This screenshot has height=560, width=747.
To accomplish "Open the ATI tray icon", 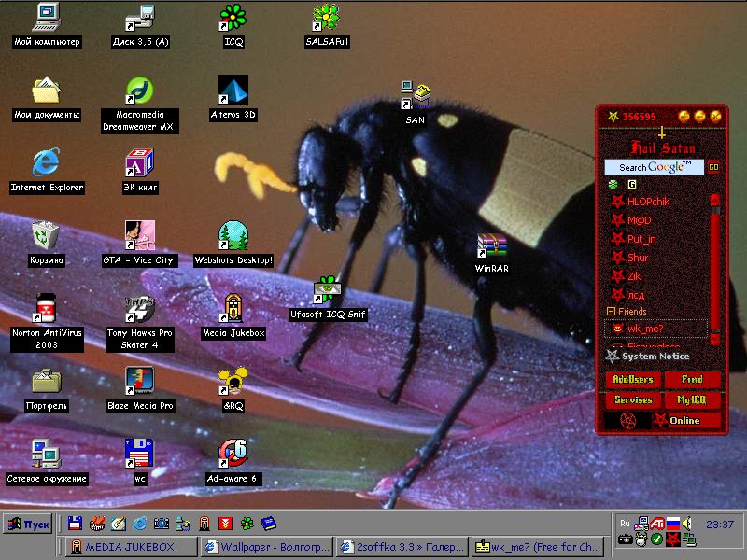I will (657, 524).
